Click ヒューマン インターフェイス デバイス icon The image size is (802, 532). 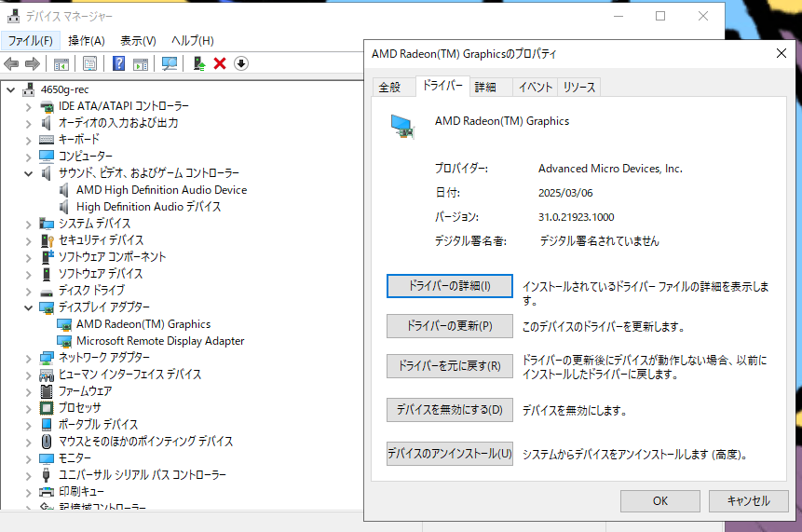pos(47,375)
